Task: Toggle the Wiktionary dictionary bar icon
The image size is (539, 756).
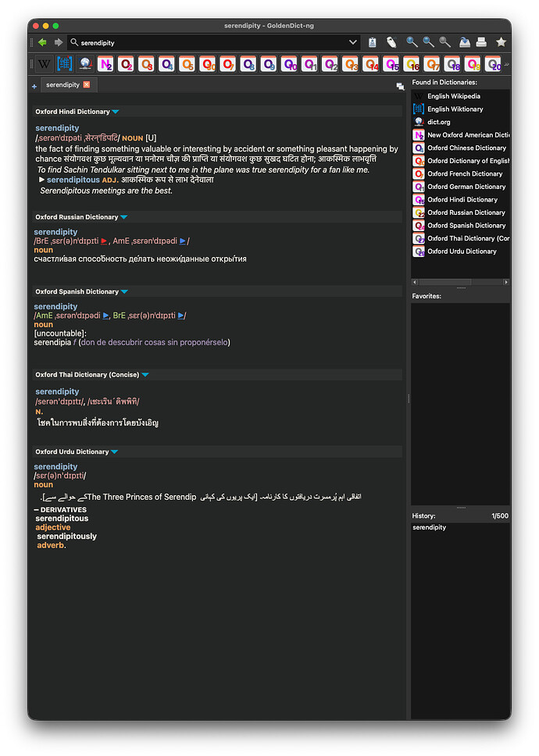Action: [x=65, y=63]
